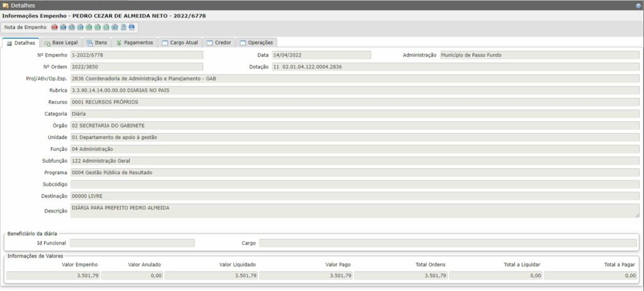The width and height of the screenshot is (644, 291).
Task: Click the Nº Empenho field
Action: coord(136,55)
